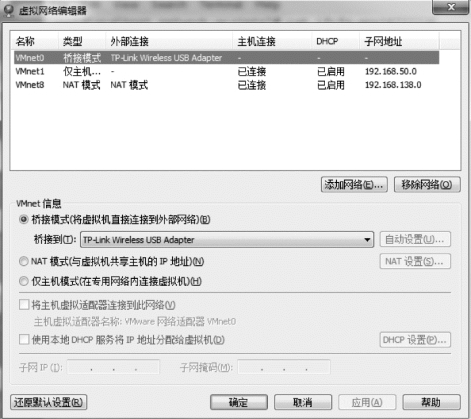Screen dimensions: 471x419
Task: Confirm with the 确定 button
Action: pyautogui.click(x=239, y=402)
